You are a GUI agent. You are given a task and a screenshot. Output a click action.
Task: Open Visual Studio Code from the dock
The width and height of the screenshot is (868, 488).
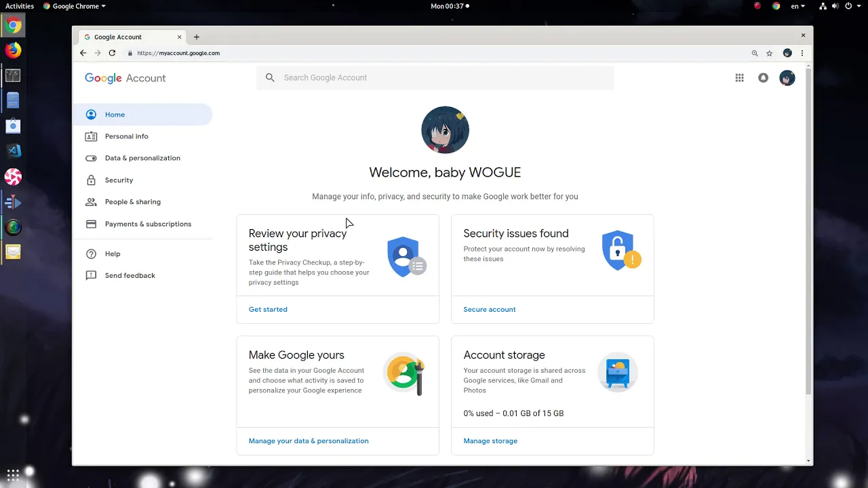(13, 150)
